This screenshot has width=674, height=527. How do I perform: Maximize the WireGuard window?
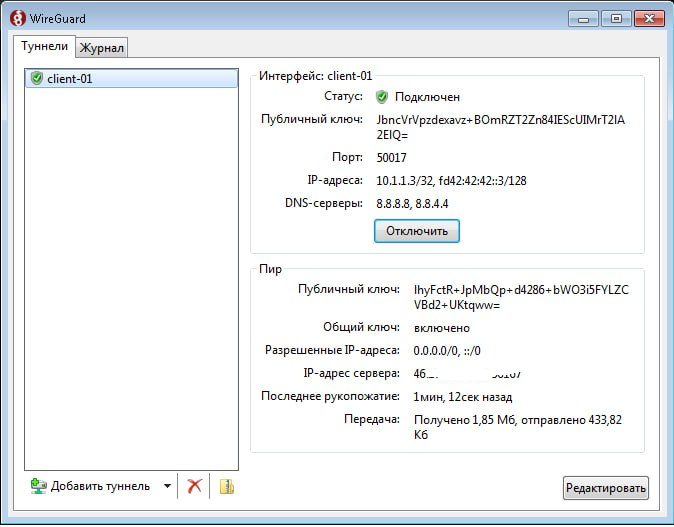615,18
